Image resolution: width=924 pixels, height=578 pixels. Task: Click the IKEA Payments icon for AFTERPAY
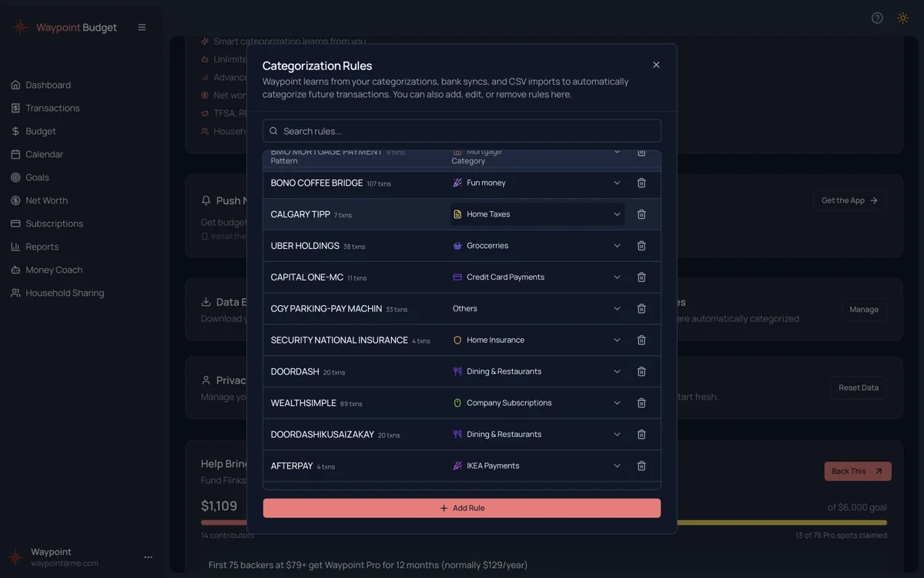tap(457, 465)
